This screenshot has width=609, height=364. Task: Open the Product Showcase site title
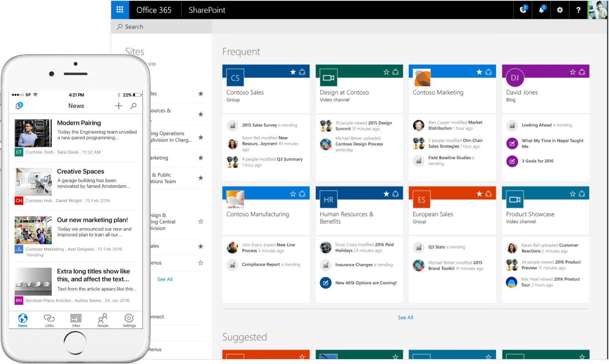[530, 214]
